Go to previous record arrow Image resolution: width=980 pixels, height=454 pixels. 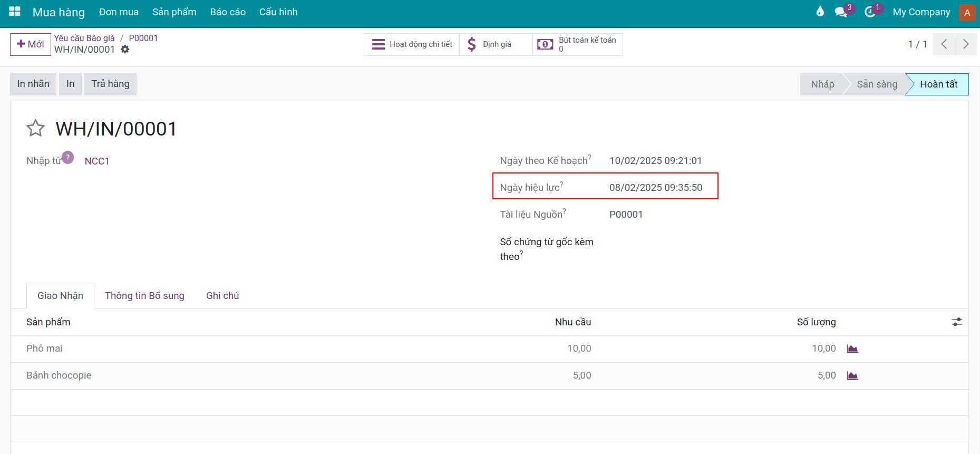(x=944, y=44)
